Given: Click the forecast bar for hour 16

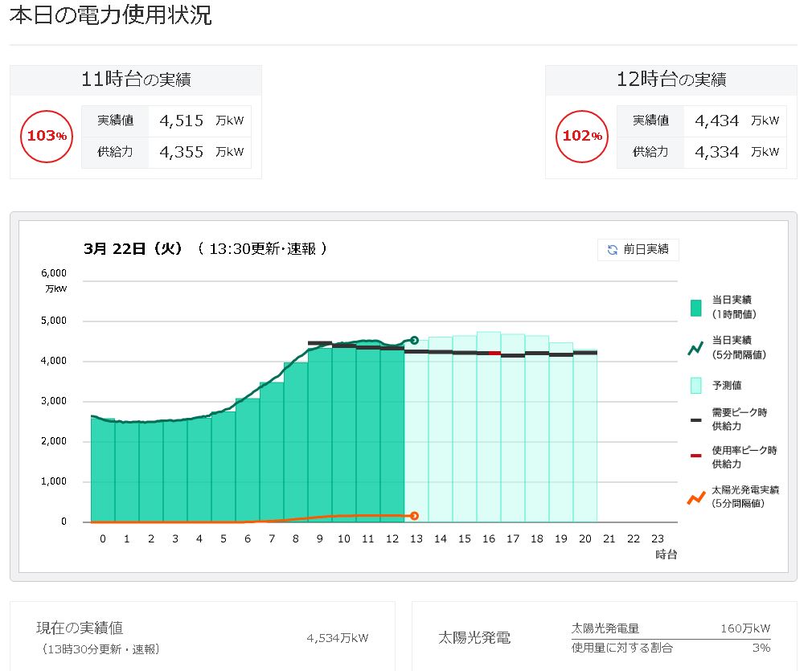Looking at the screenshot, I should [488, 427].
